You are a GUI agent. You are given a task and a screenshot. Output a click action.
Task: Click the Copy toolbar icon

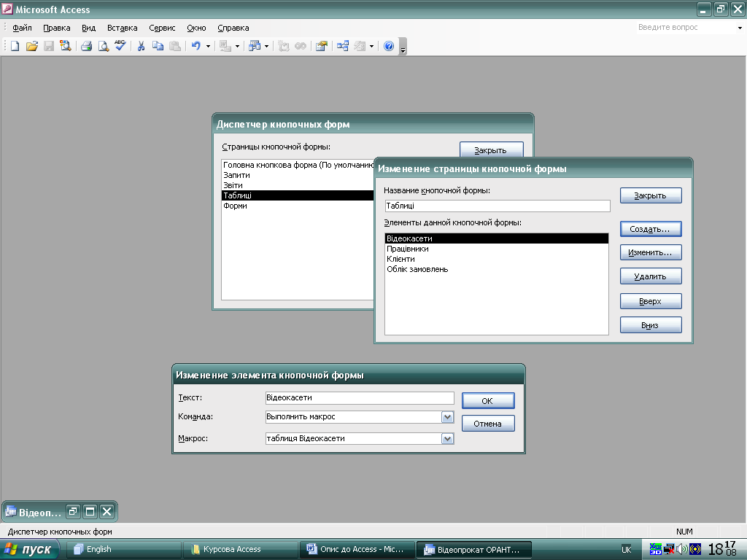(158, 46)
